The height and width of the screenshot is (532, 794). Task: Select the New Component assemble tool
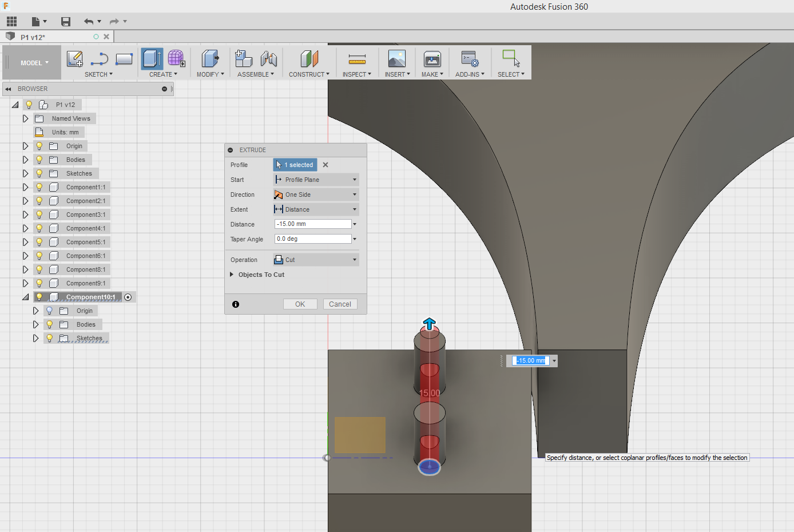(244, 58)
